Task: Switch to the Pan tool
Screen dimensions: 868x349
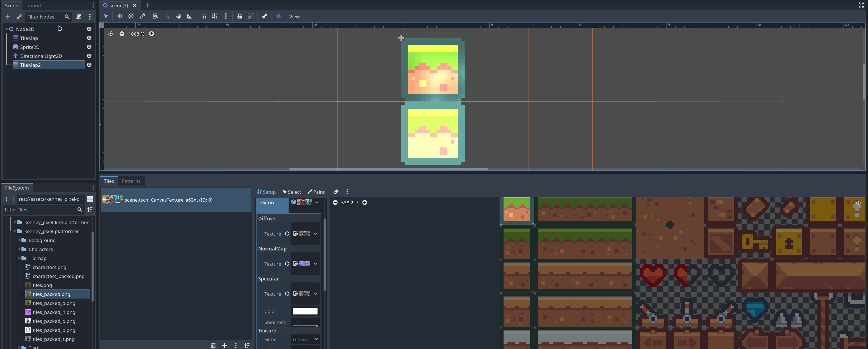Action: 178,16
